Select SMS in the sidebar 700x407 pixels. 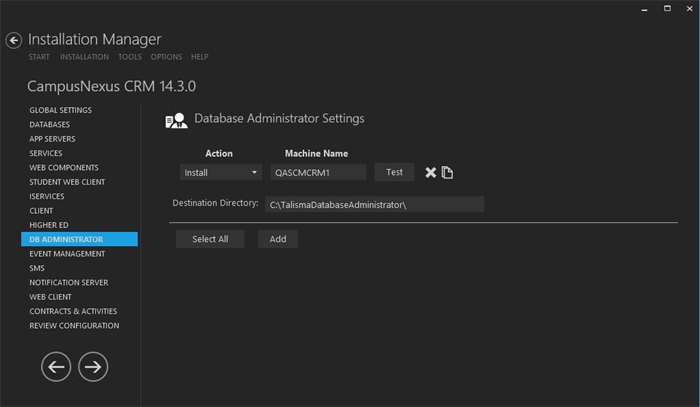(x=37, y=268)
